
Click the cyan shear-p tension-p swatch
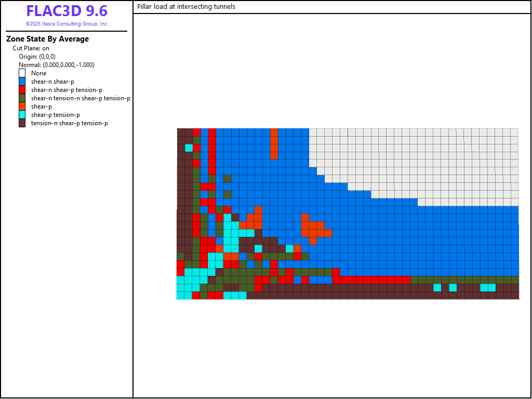pos(22,115)
